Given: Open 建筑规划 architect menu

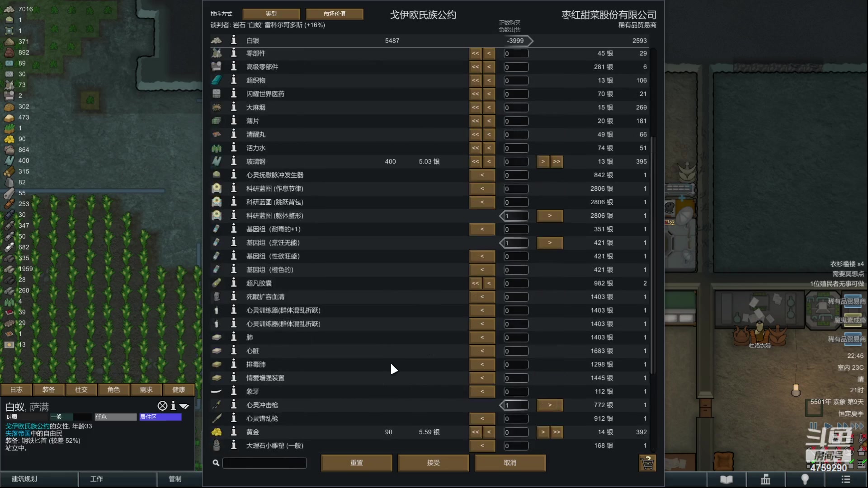Looking at the screenshot, I should (x=39, y=479).
